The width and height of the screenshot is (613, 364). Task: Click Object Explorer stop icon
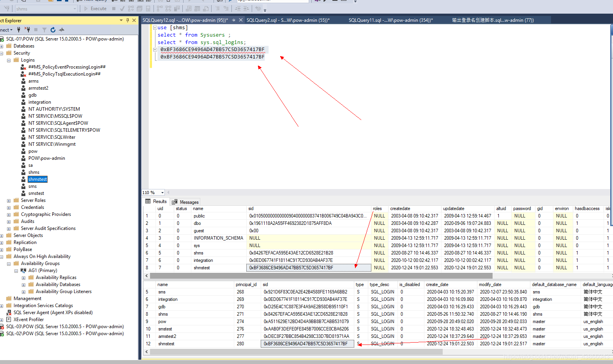pos(36,30)
